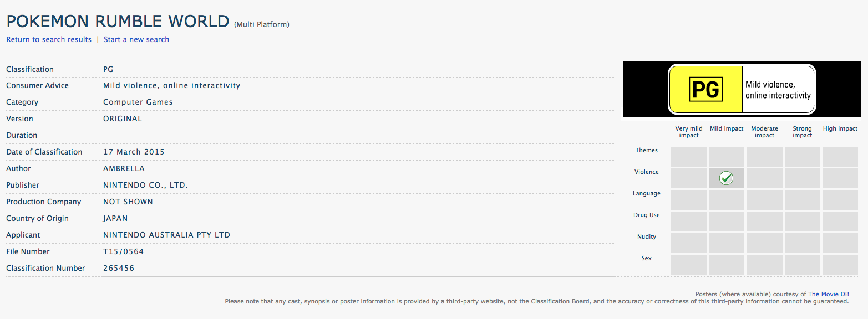
Task: Click the Drug Use moderate impact cell
Action: coord(764,221)
